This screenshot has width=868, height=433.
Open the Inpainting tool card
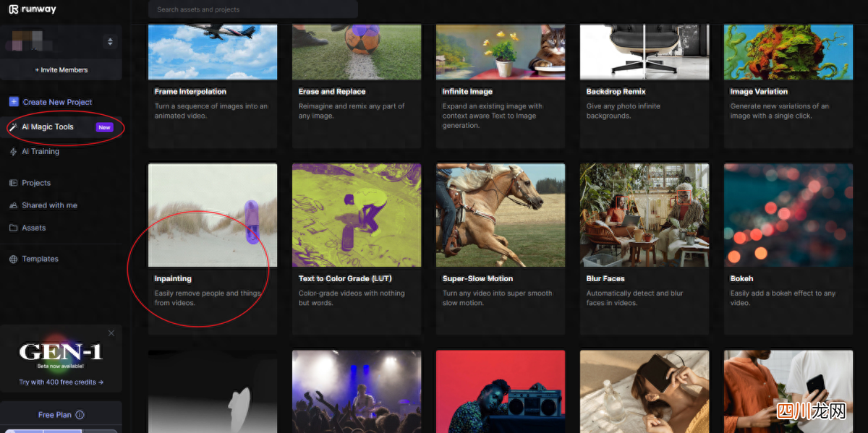pyautogui.click(x=213, y=249)
